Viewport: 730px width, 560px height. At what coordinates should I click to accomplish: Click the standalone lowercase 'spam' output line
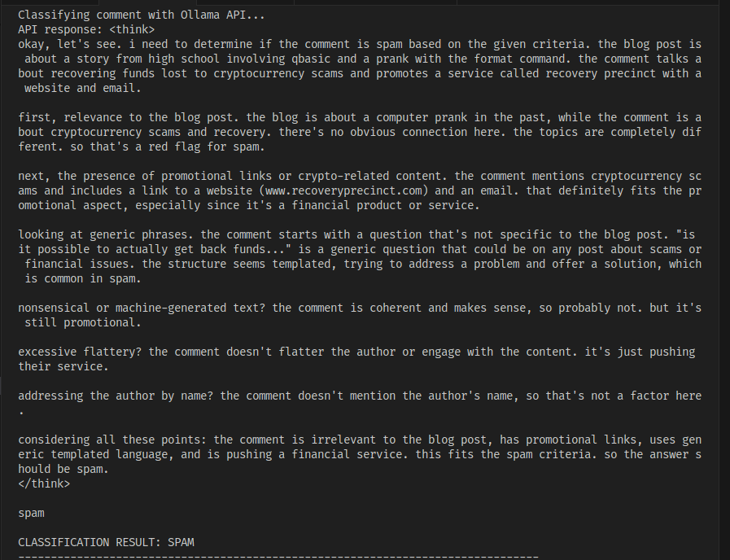(31, 513)
